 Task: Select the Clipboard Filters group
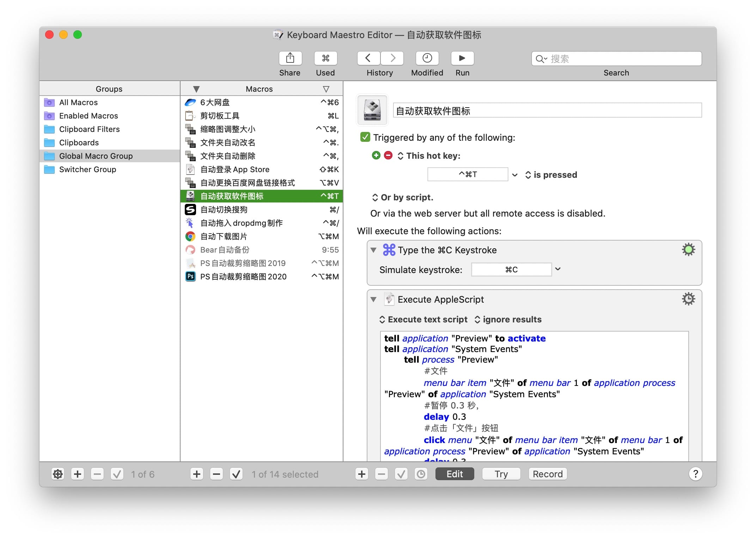coord(110,129)
